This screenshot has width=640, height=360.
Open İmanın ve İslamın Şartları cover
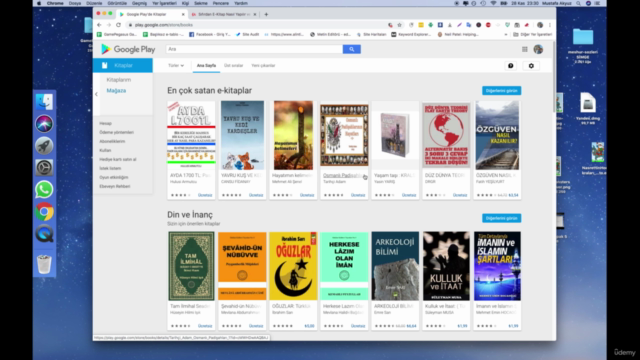pos(497,266)
